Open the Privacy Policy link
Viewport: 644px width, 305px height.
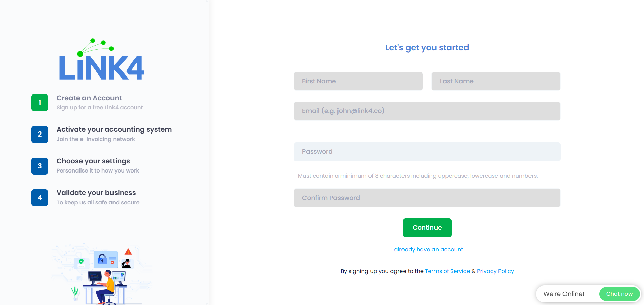tap(495, 271)
